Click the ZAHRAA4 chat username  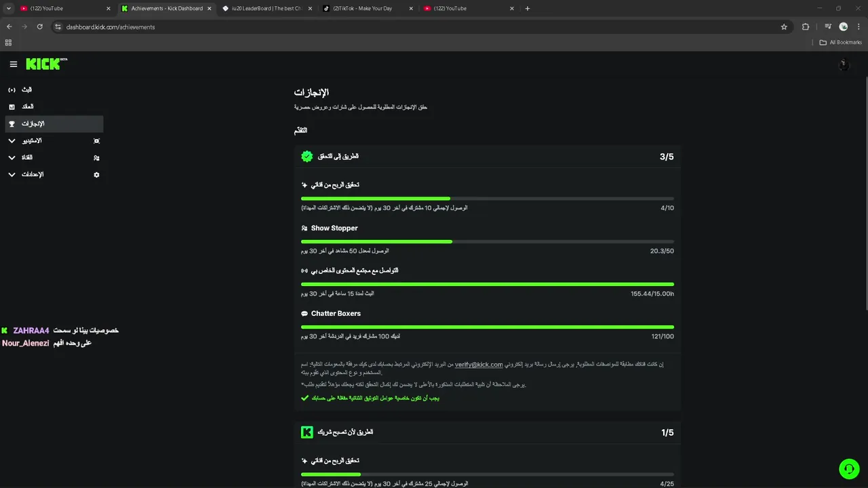(x=31, y=331)
